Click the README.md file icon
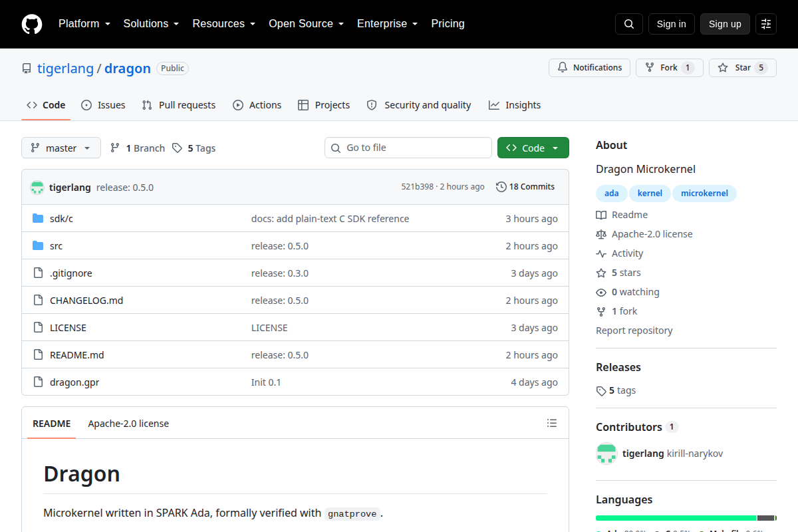The width and height of the screenshot is (798, 532). coord(38,355)
